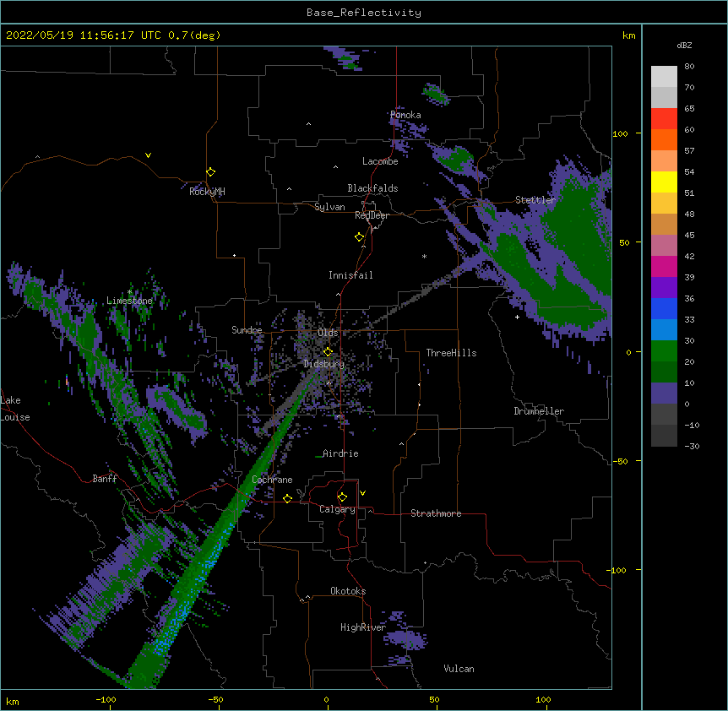This screenshot has height=711, width=728.
Task: Click the km unit label at bottom left
Action: [x=13, y=701]
